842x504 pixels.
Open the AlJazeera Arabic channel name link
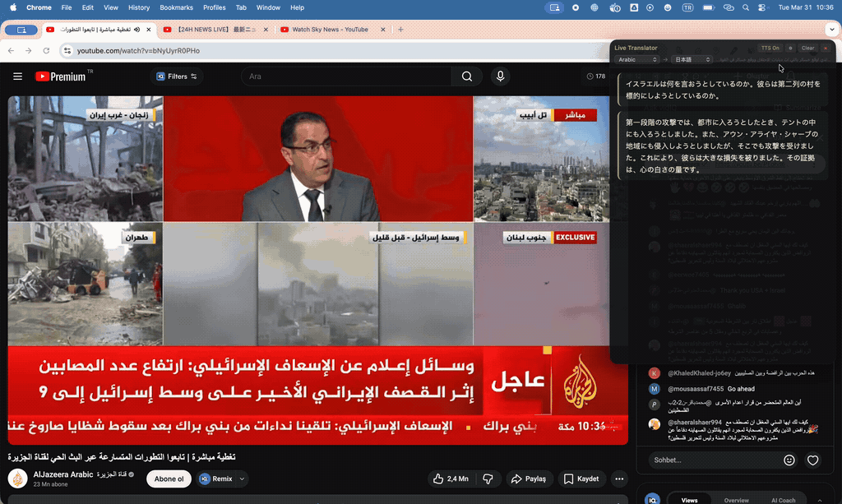(x=80, y=474)
